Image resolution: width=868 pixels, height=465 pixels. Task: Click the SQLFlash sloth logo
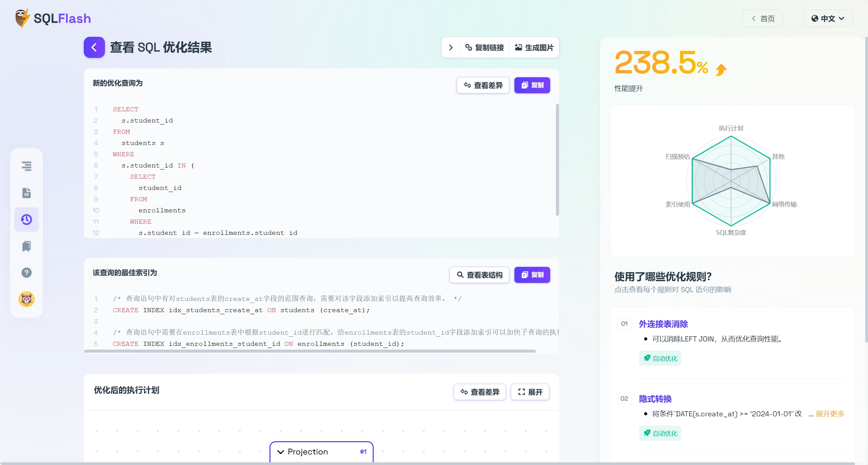click(x=53, y=18)
